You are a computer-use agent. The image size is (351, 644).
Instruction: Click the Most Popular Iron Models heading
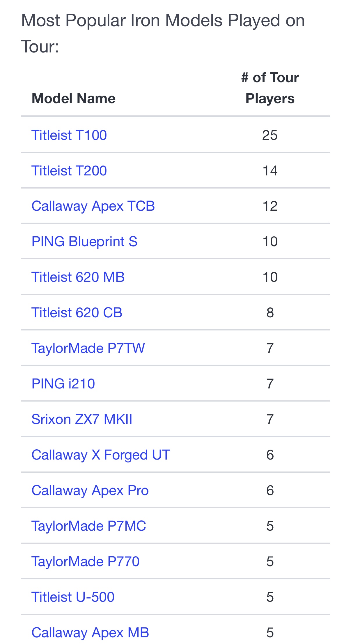click(x=163, y=34)
